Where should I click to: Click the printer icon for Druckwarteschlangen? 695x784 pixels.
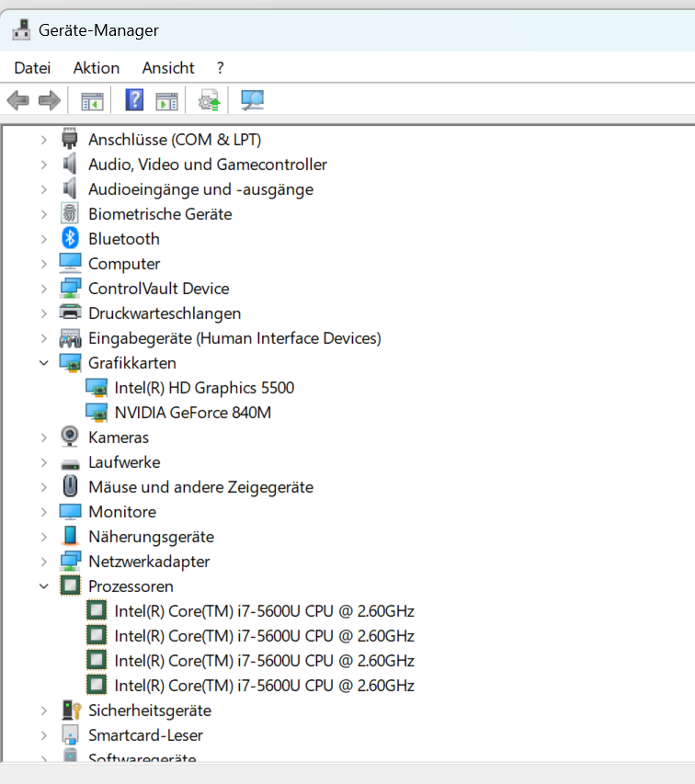pos(70,312)
